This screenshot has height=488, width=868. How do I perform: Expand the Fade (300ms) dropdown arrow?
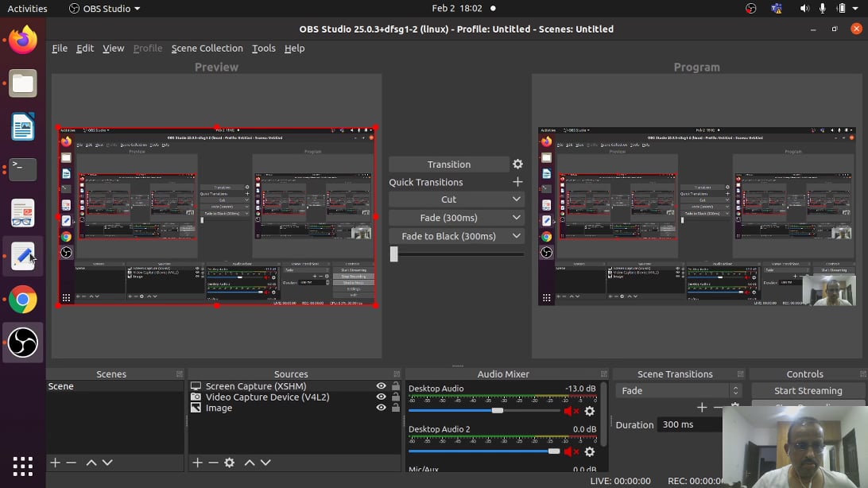pos(517,218)
